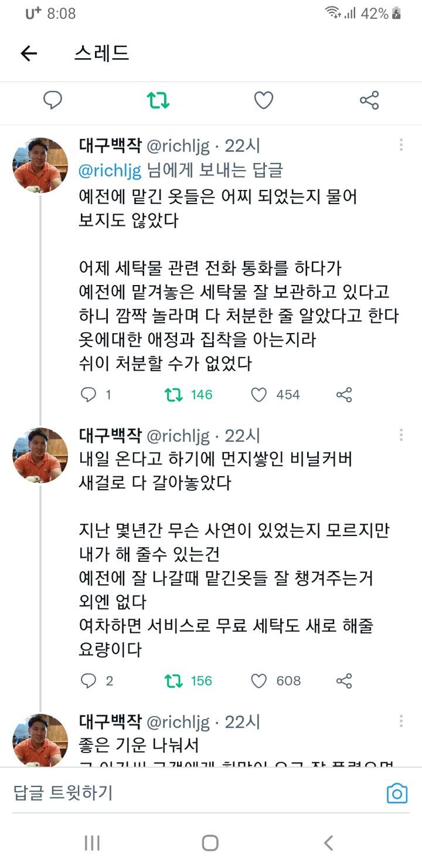Undo retweet with the top green retweet icon

(x=158, y=101)
